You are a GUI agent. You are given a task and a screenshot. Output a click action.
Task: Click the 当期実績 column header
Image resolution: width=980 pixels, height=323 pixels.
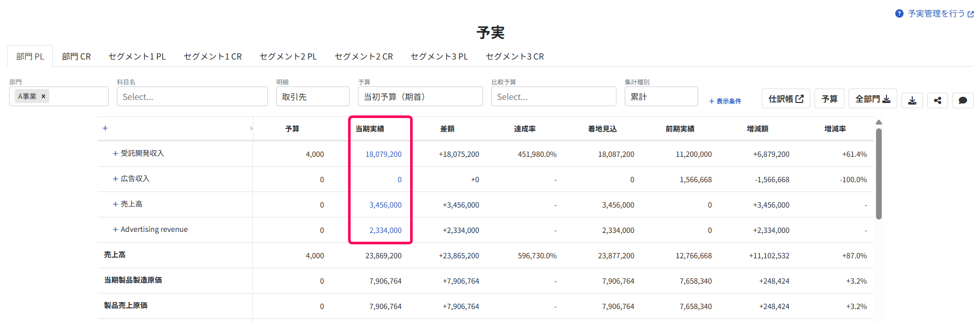370,129
